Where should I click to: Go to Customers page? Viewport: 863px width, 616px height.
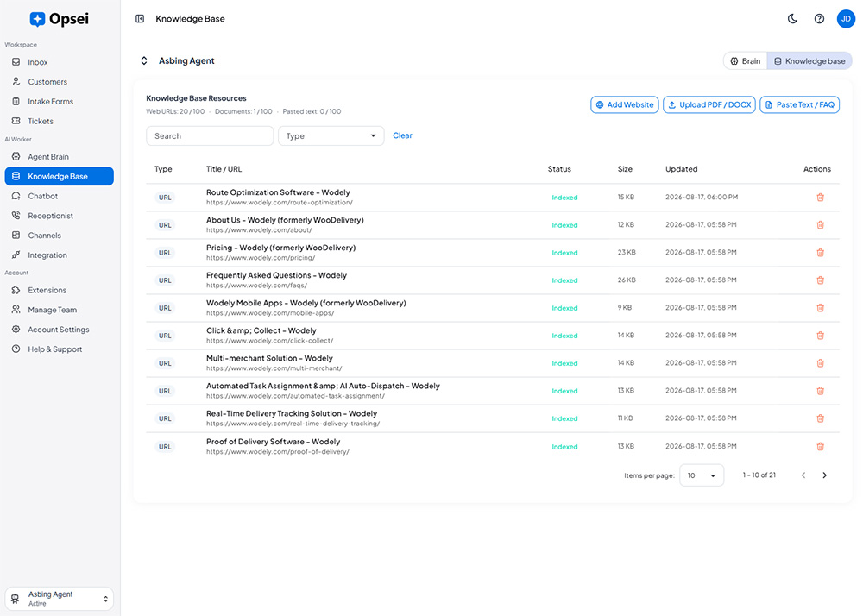(59, 82)
